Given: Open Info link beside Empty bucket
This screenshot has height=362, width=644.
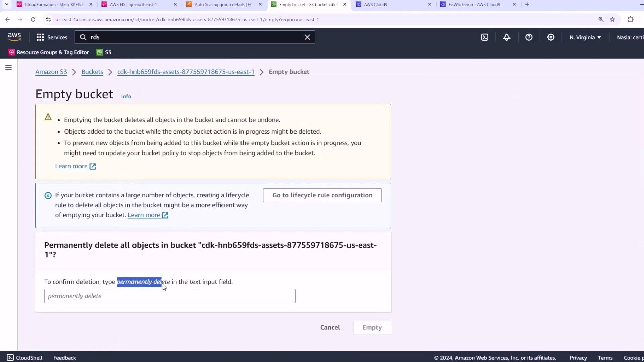Looking at the screenshot, I should (x=126, y=97).
